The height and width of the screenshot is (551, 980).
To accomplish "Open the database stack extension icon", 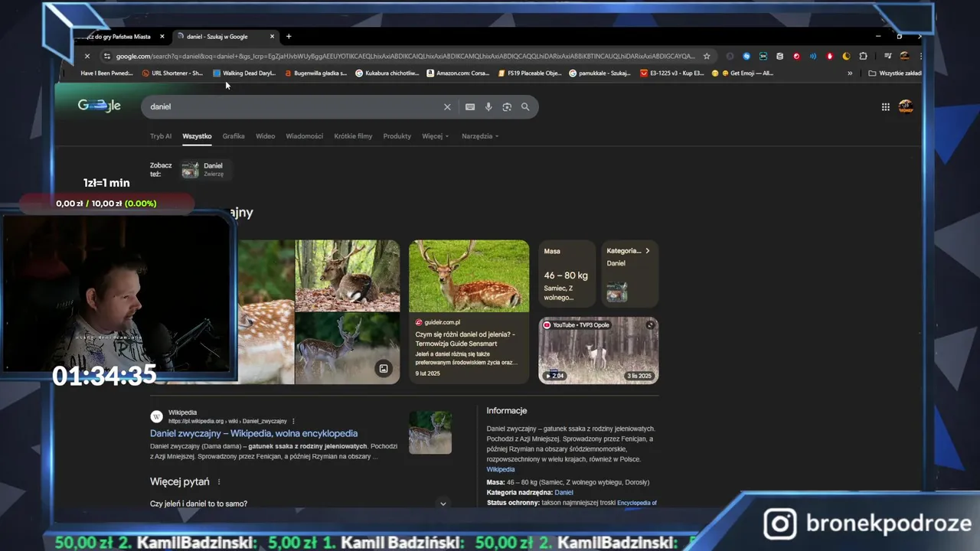I will [x=779, y=56].
